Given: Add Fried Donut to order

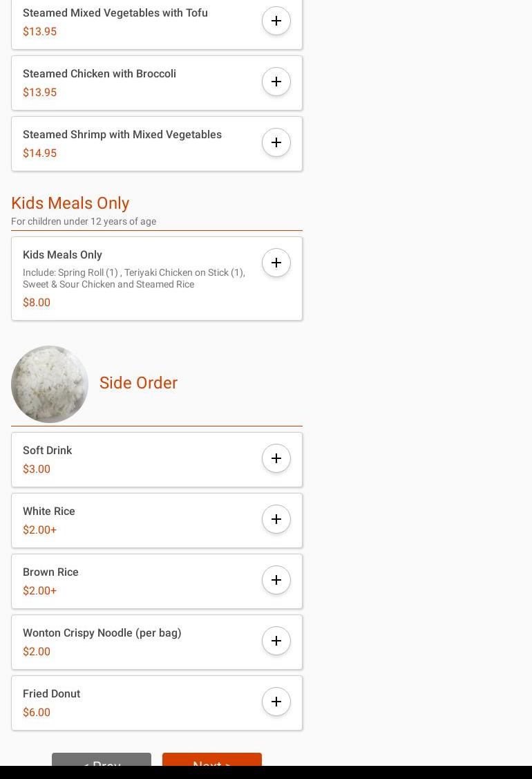Looking at the screenshot, I should click(276, 702).
